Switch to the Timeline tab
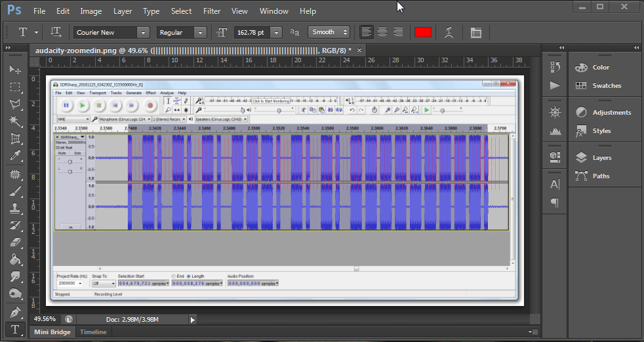 pos(93,332)
